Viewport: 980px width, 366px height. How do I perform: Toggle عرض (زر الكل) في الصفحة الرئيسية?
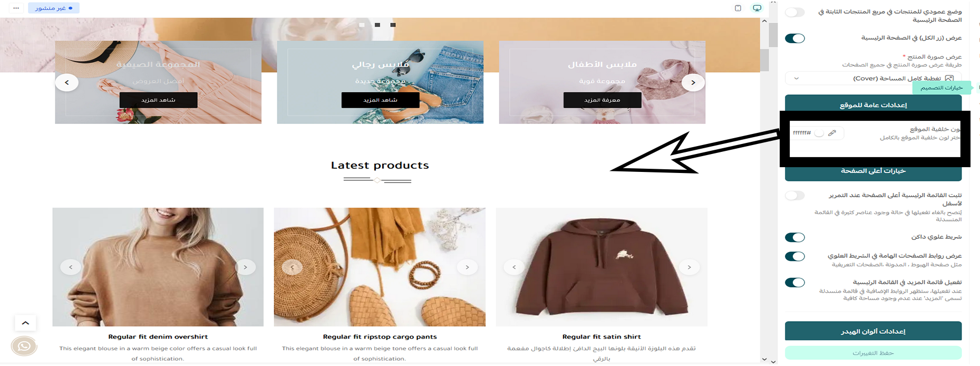795,38
